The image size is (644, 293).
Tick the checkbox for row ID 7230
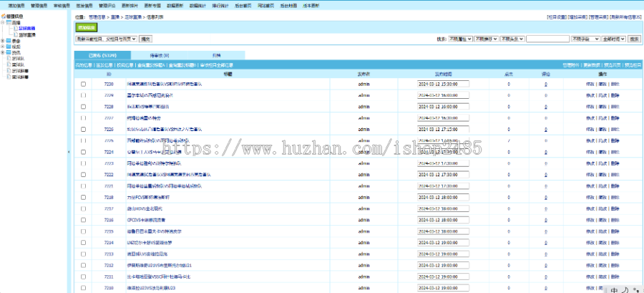click(x=84, y=84)
